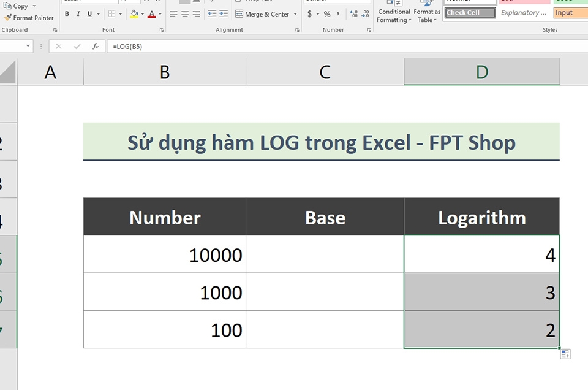
Task: Click the Decrease Indent icon
Action: [211, 13]
